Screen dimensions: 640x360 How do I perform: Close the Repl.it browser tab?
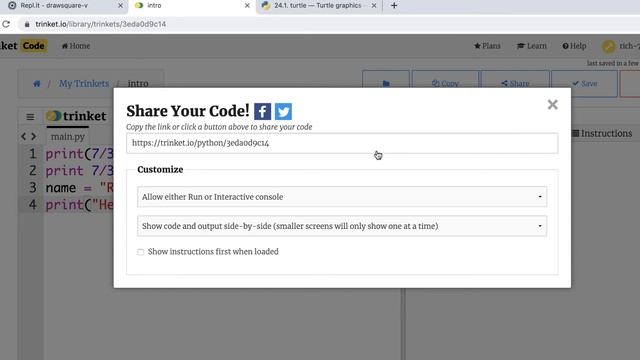point(120,6)
